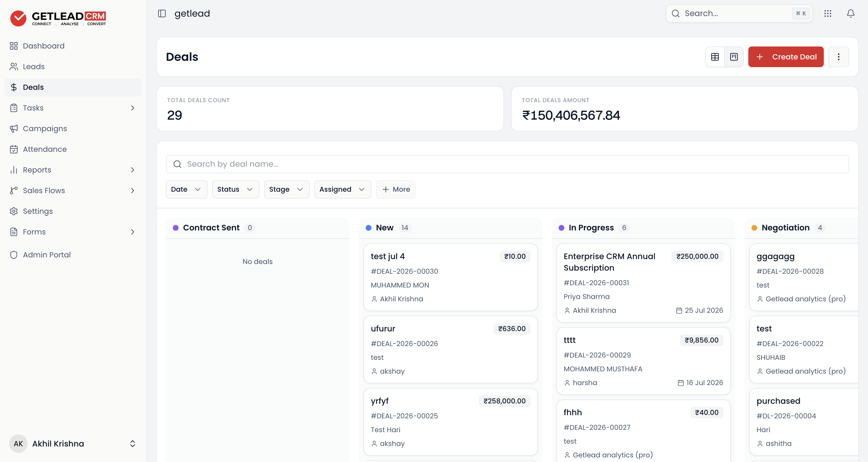The width and height of the screenshot is (868, 462).
Task: Click the #DEAL-2026-00022 identifier
Action: coord(790,344)
